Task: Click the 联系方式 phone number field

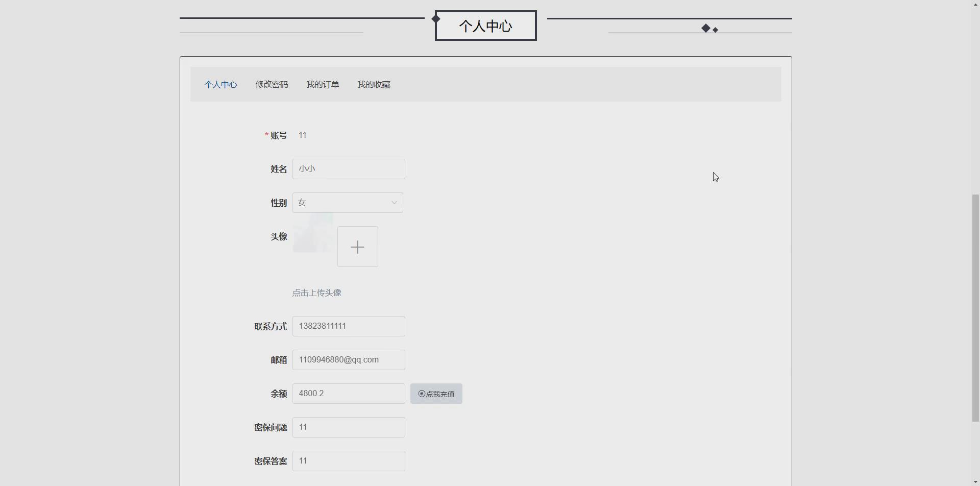Action: 349,326
